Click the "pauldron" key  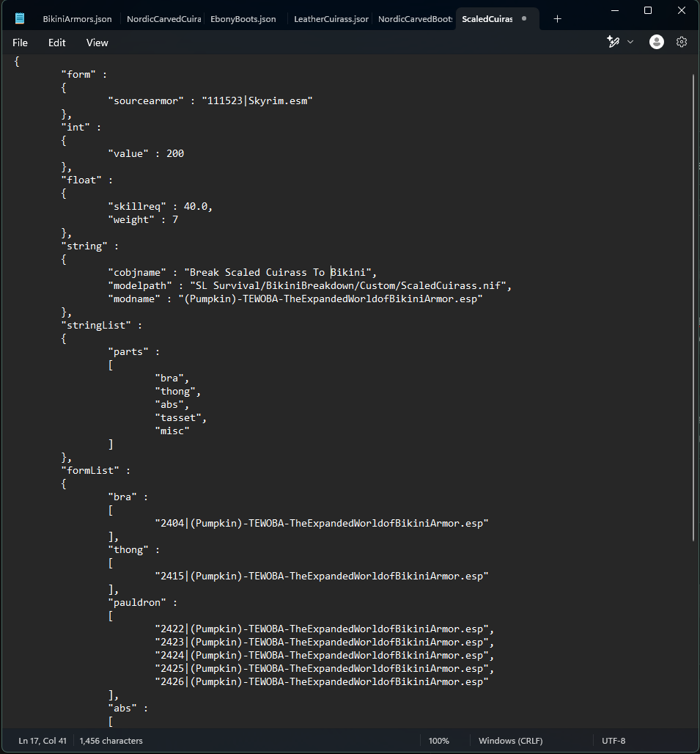pyautogui.click(x=137, y=602)
